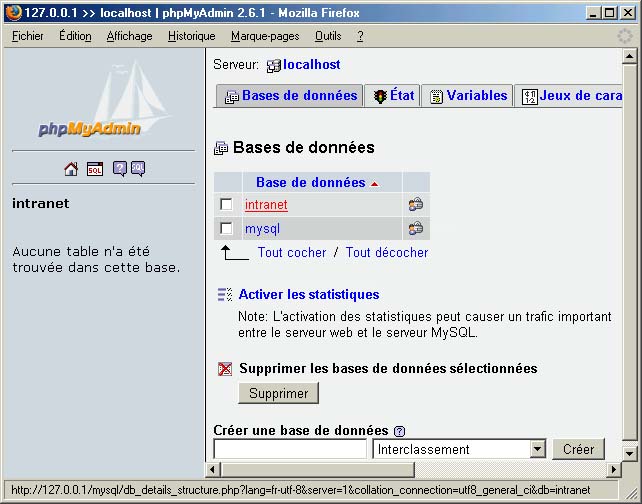Click the server icon beside localhost
642x504 pixels.
(274, 66)
